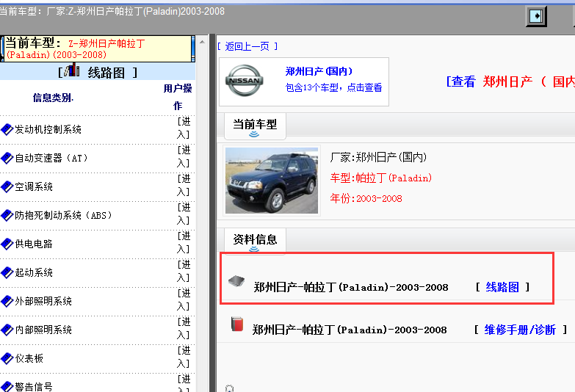Screen dimensions: 575x392
Task: Click 包含13个车型，点击查看 link
Action: tap(333, 87)
